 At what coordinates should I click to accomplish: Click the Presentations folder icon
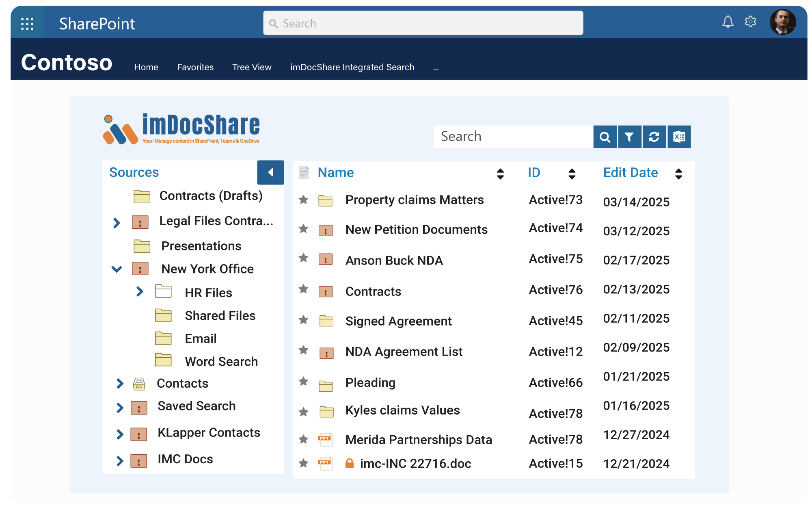pos(142,246)
